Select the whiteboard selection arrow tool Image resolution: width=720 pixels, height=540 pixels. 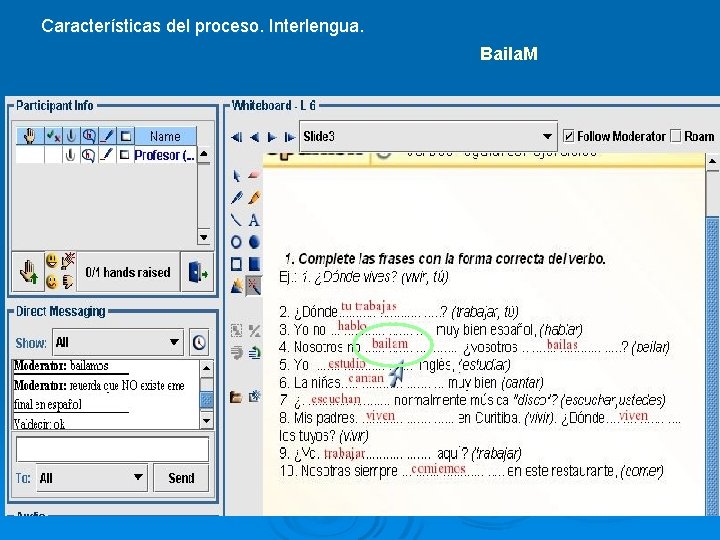pos(236,176)
